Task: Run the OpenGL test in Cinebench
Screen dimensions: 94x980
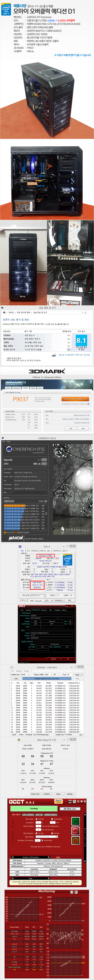Action: pyautogui.click(x=44, y=460)
